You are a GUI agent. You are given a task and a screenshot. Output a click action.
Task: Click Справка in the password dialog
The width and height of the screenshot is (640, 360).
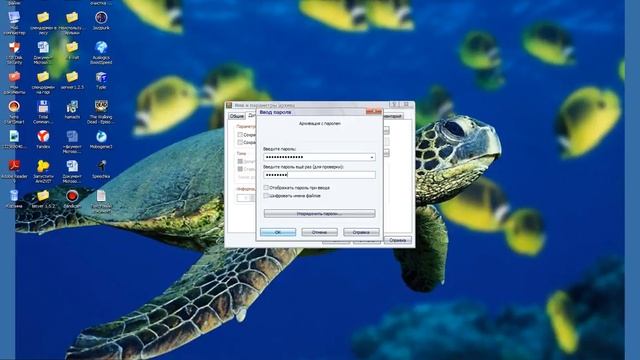[x=361, y=232]
